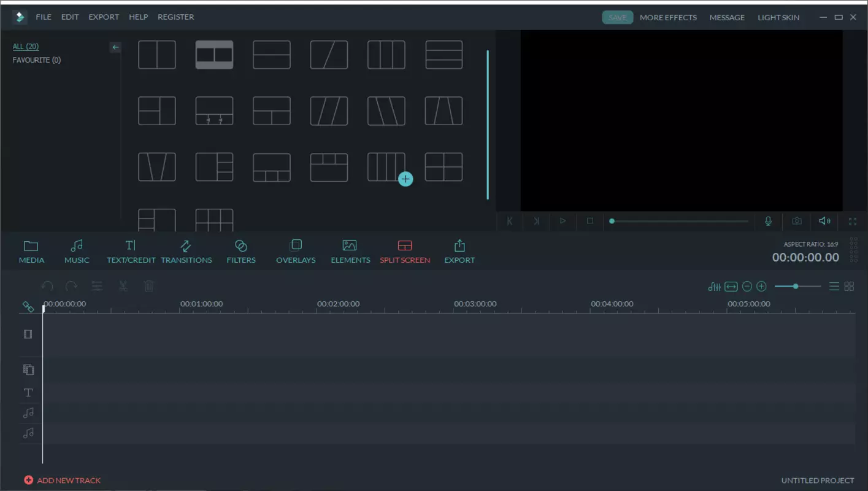Select the two vertical halves layout
Screen dimensions: 868x491
(x=157, y=55)
